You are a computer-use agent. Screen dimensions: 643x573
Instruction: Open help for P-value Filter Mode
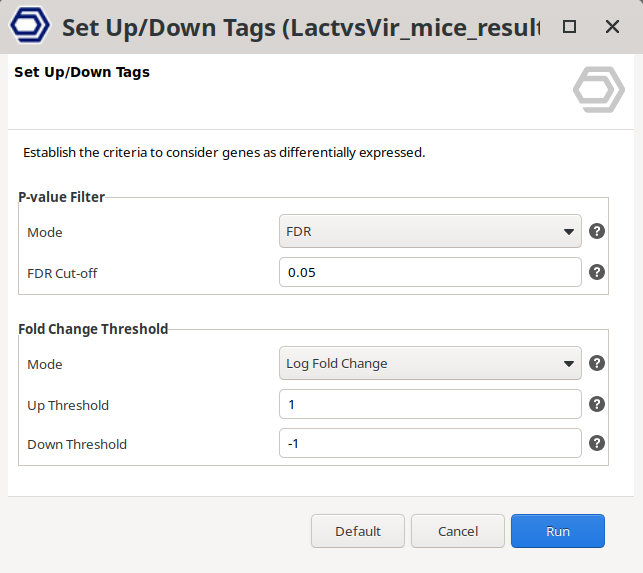(597, 231)
